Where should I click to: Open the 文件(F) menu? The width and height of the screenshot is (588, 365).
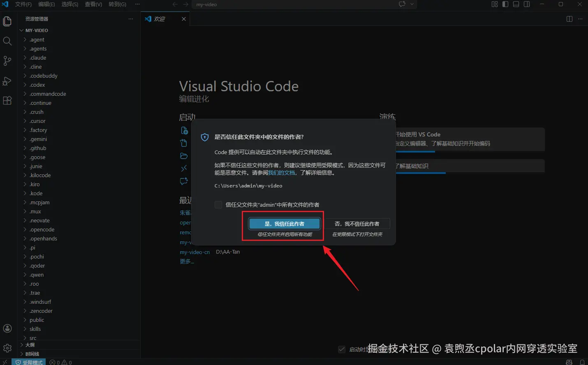(x=23, y=4)
